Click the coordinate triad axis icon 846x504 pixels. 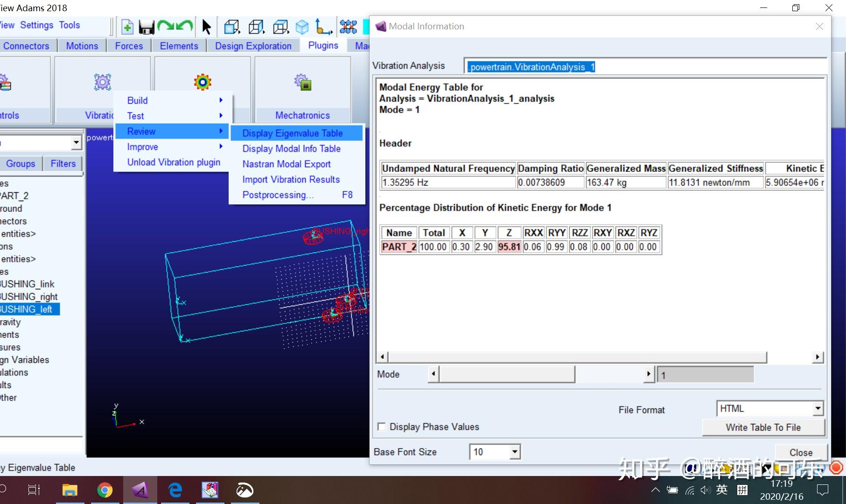click(x=323, y=27)
